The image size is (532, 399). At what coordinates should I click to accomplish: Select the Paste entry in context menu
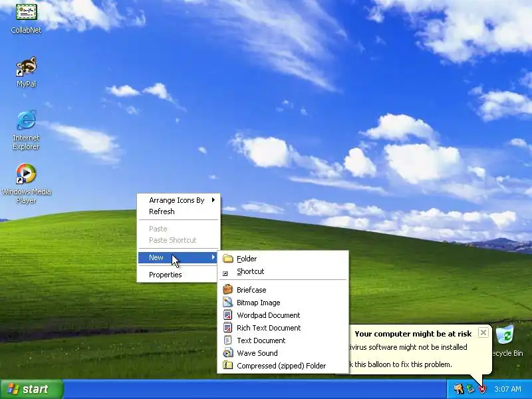tap(178, 229)
